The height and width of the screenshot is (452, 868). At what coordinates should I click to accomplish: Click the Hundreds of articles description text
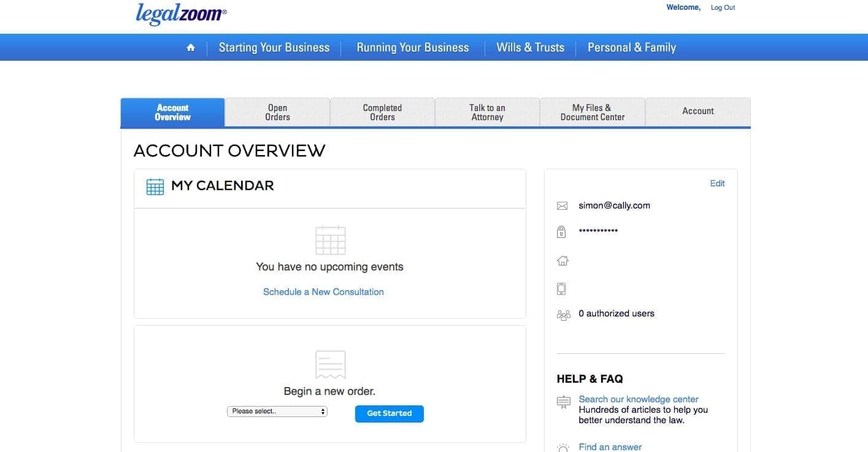tap(643, 415)
